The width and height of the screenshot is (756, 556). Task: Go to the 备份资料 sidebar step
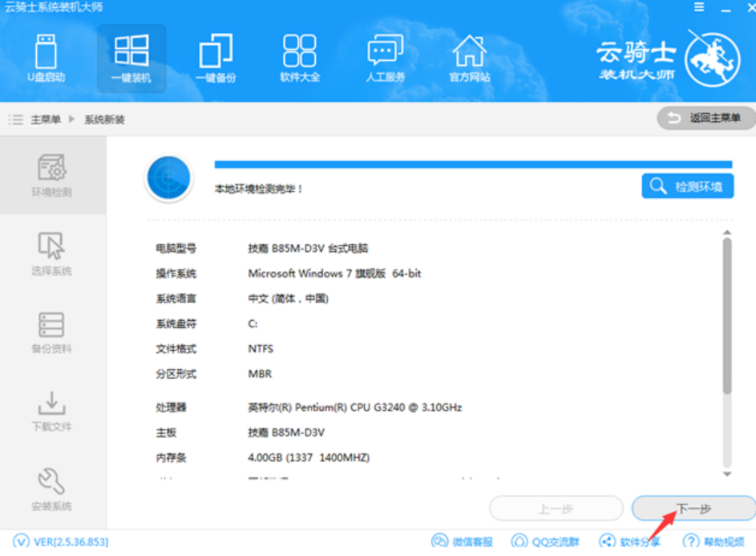click(52, 332)
